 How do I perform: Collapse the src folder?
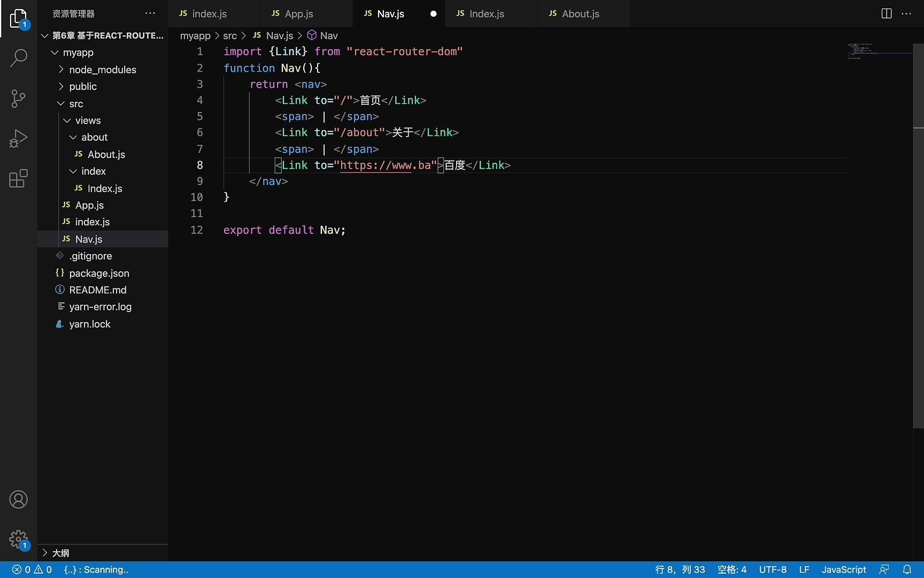61,103
